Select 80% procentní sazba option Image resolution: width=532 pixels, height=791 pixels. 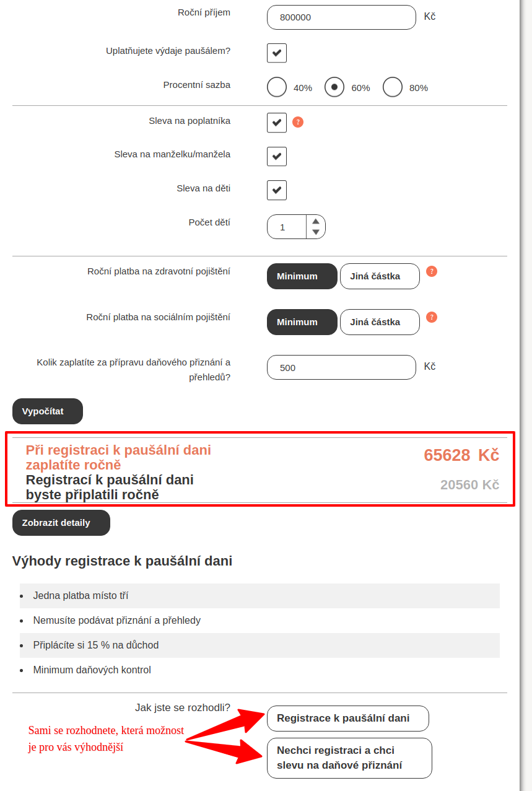393,87
